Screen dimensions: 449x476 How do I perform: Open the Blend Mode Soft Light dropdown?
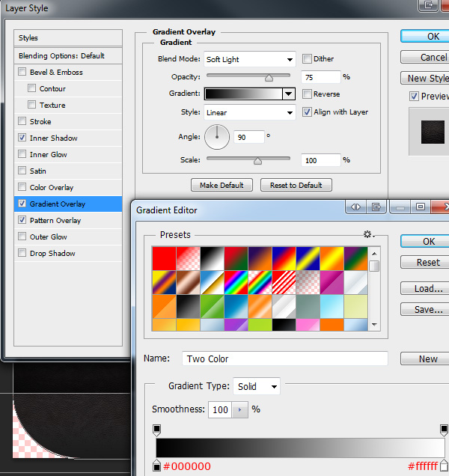249,59
